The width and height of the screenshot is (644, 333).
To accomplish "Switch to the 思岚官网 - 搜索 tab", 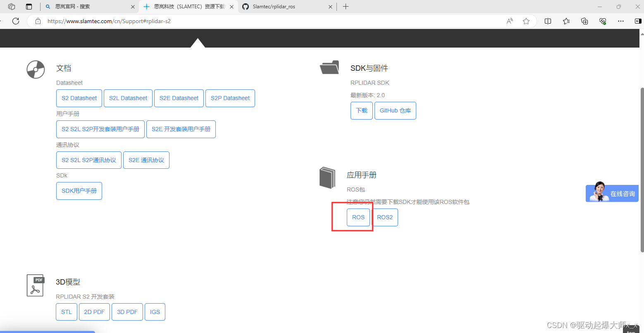I will [x=90, y=7].
